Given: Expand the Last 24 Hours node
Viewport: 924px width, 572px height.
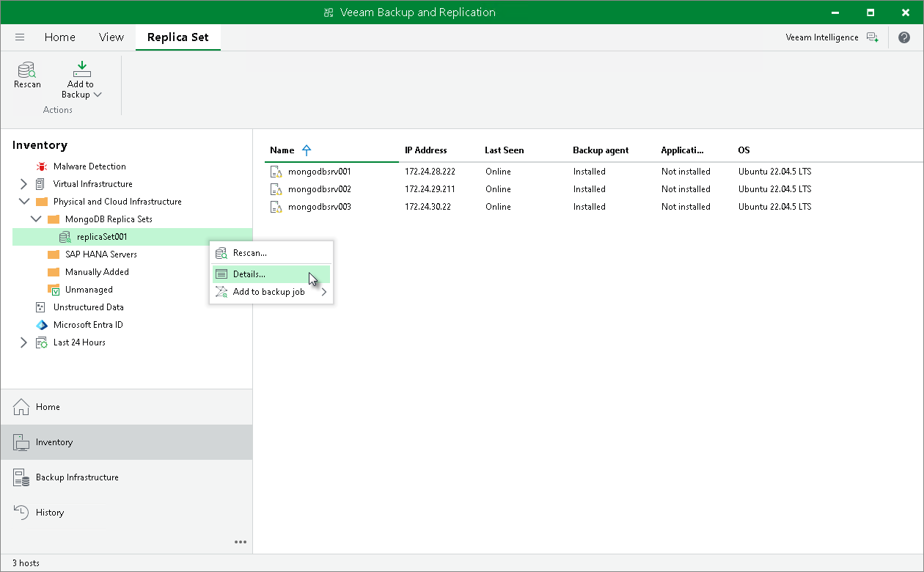Looking at the screenshot, I should click(x=23, y=342).
